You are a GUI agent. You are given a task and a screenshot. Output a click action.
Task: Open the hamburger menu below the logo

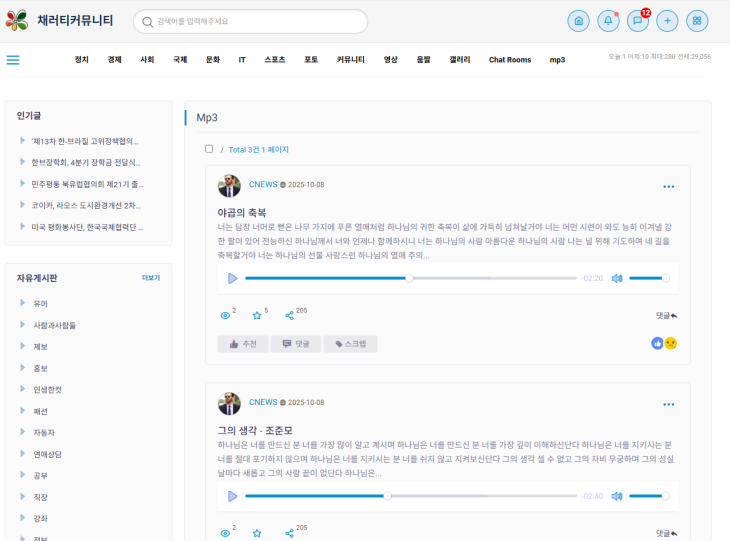click(x=13, y=60)
